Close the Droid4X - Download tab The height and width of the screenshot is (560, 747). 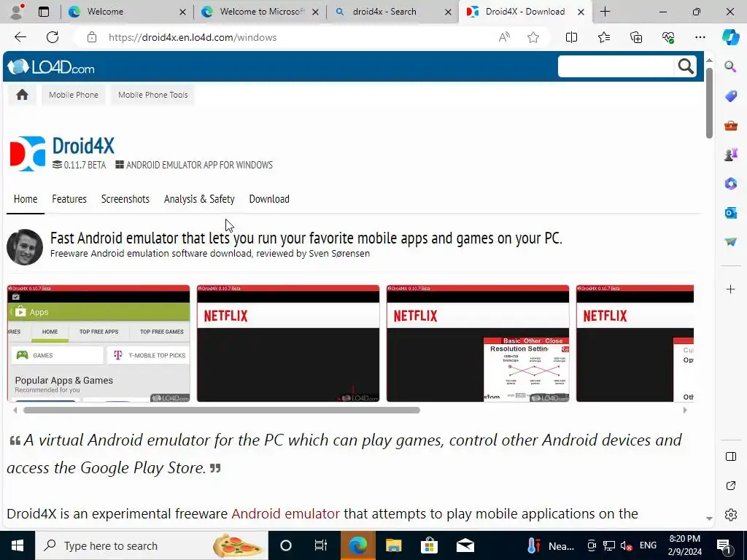pyautogui.click(x=581, y=12)
